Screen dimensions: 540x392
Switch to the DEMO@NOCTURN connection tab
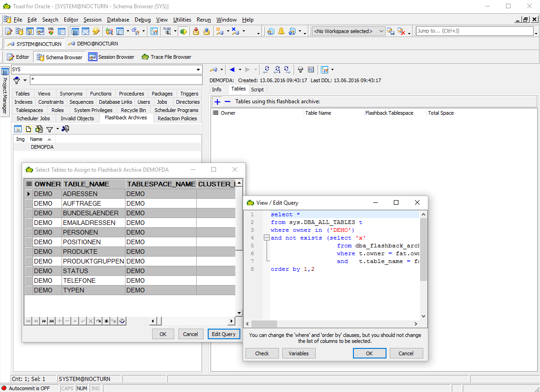click(x=93, y=44)
